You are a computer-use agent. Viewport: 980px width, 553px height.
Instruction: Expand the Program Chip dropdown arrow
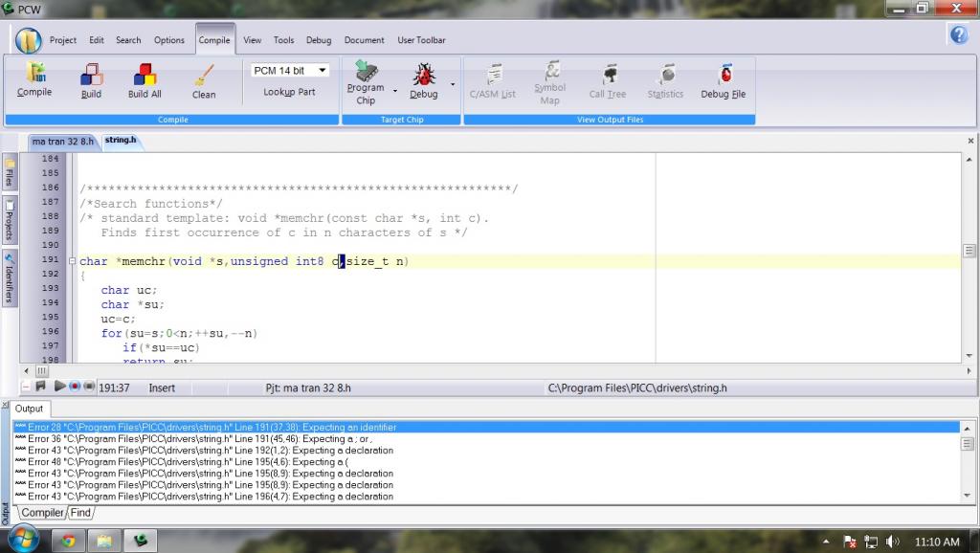pyautogui.click(x=395, y=91)
